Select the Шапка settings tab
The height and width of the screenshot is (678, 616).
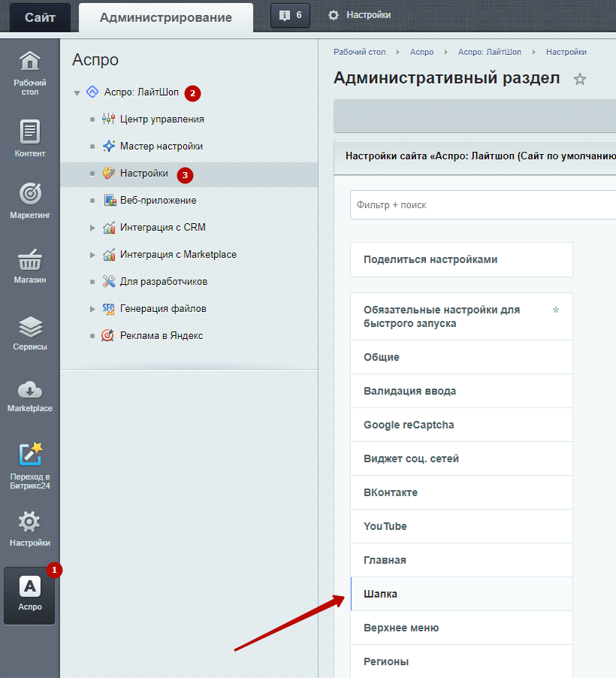[x=461, y=594]
